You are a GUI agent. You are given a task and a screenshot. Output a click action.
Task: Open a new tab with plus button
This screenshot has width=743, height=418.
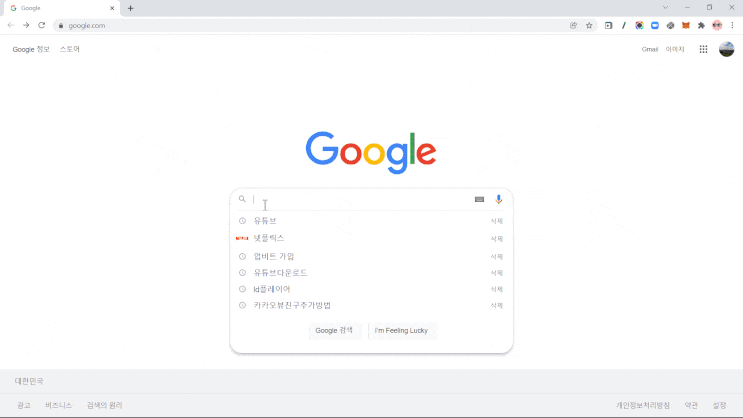tap(130, 8)
